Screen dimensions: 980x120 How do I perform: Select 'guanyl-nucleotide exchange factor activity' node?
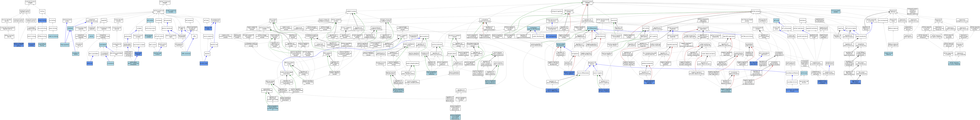[19, 45]
